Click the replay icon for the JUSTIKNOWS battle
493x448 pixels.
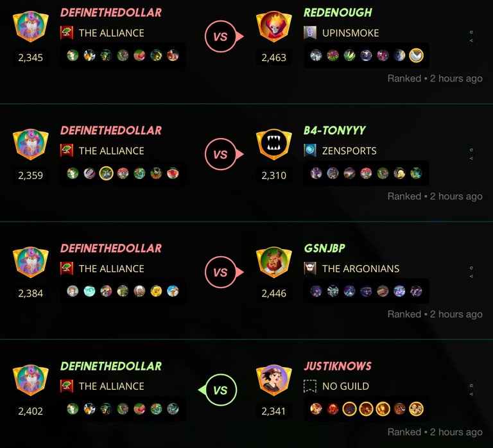[x=471, y=386]
